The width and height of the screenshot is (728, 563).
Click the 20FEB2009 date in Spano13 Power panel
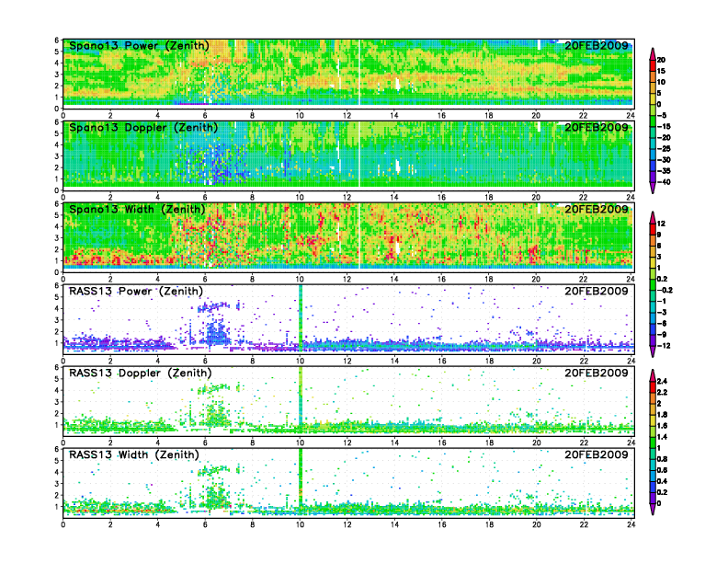click(x=597, y=45)
